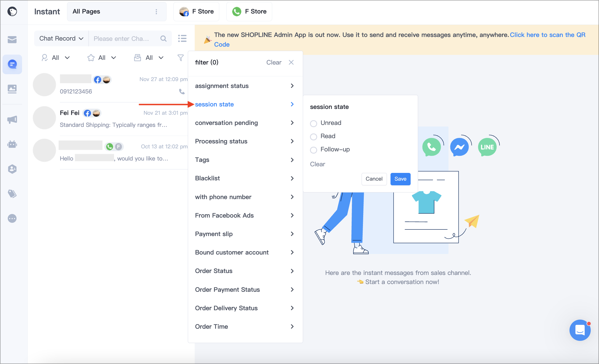The width and height of the screenshot is (599, 364).
Task: Select the Unread radio button
Action: pyautogui.click(x=314, y=123)
